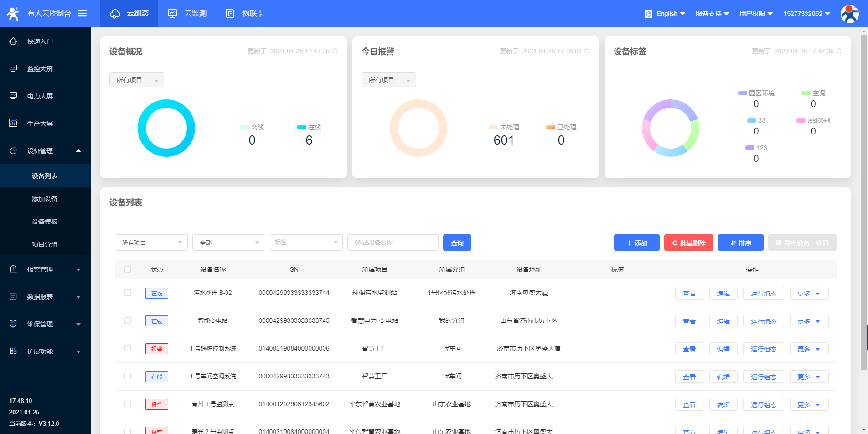Click the monitor icon beside 云监测
868x434 pixels.
click(x=172, y=14)
